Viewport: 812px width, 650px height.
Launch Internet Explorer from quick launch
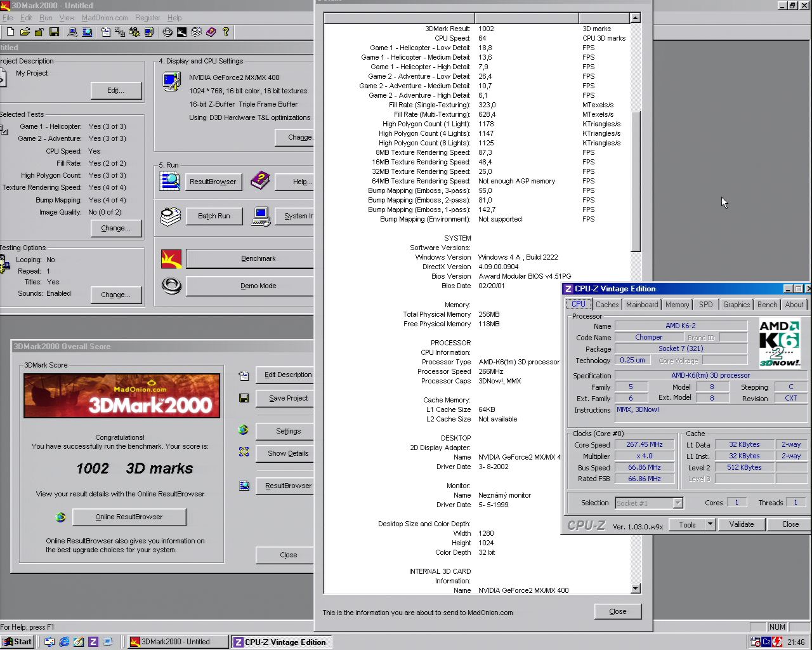click(x=64, y=642)
